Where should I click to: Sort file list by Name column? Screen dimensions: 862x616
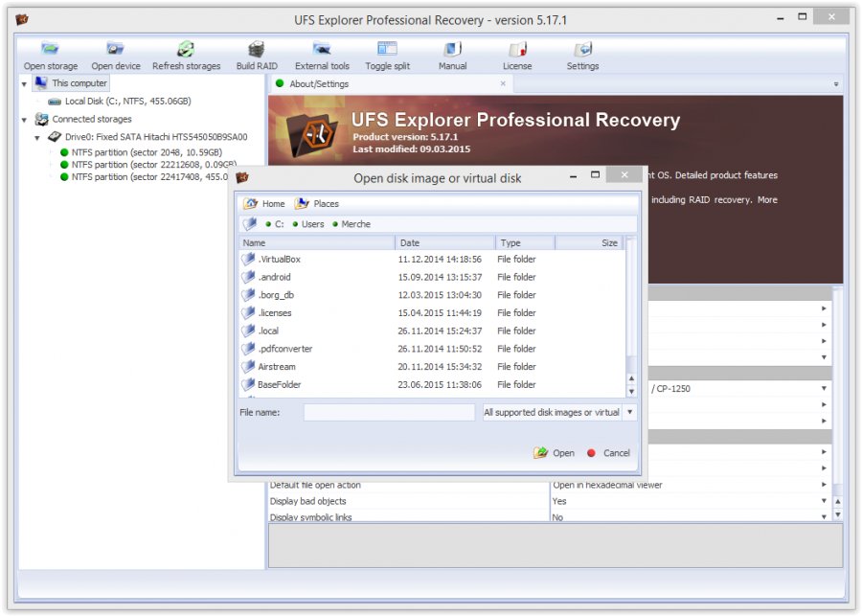[317, 242]
